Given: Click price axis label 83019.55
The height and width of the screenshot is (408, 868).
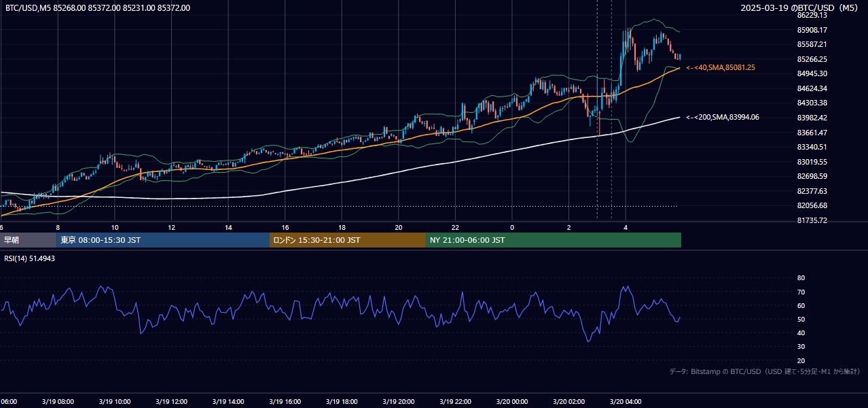Looking at the screenshot, I should [x=812, y=162].
